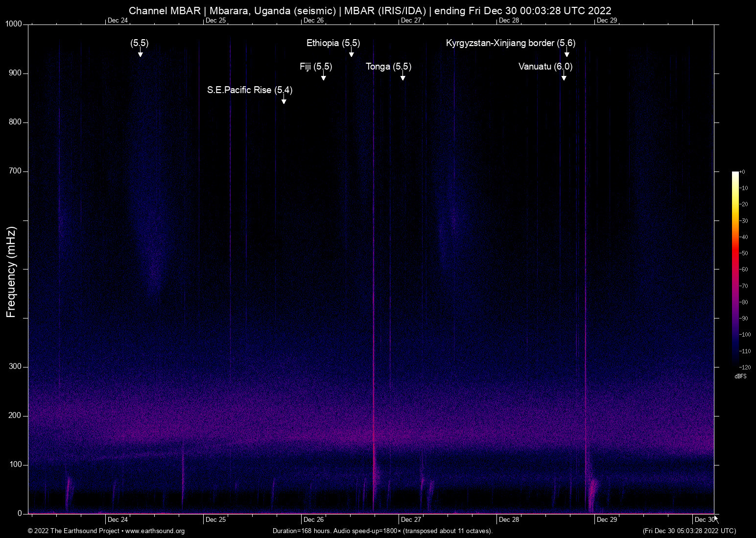Click the Kyrgyzstan-Xinjiang border (5.6) text label
Viewport: 756px width, 538px height.
510,43
